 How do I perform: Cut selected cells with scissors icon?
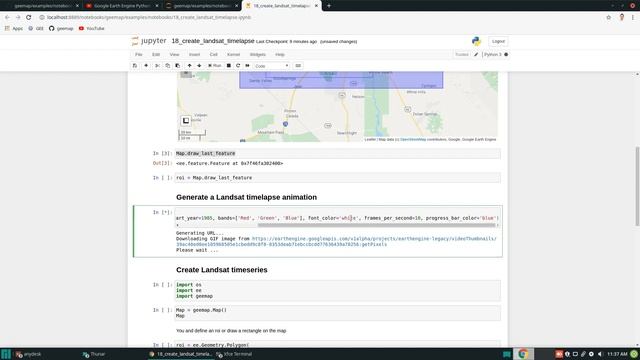tap(157, 66)
